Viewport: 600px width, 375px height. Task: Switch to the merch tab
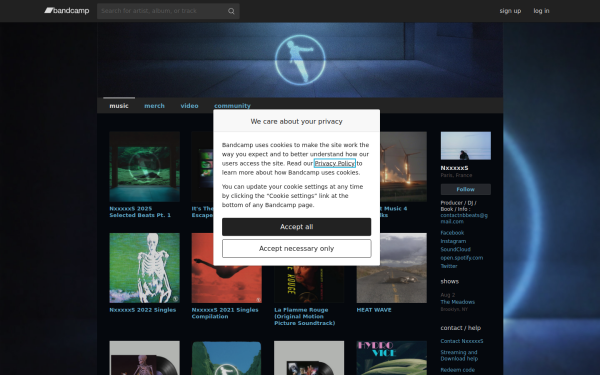click(x=155, y=106)
